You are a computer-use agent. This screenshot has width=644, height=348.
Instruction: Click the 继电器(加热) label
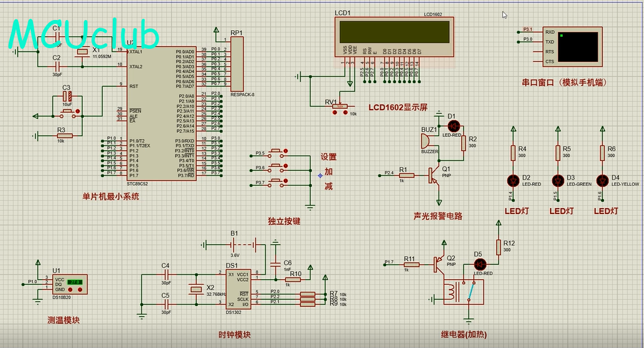click(x=464, y=334)
